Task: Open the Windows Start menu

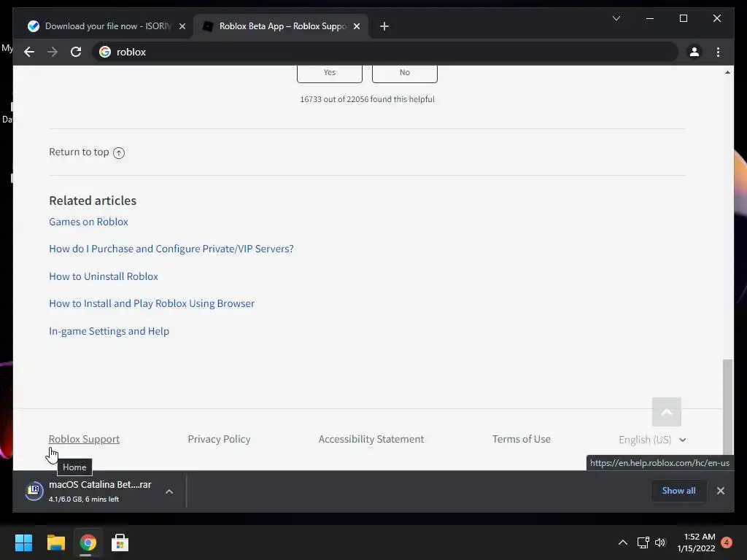Action: 23,542
